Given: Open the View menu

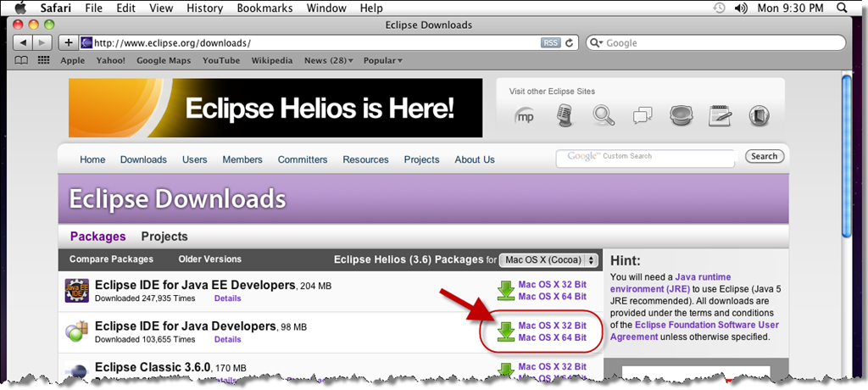Looking at the screenshot, I should [x=161, y=8].
